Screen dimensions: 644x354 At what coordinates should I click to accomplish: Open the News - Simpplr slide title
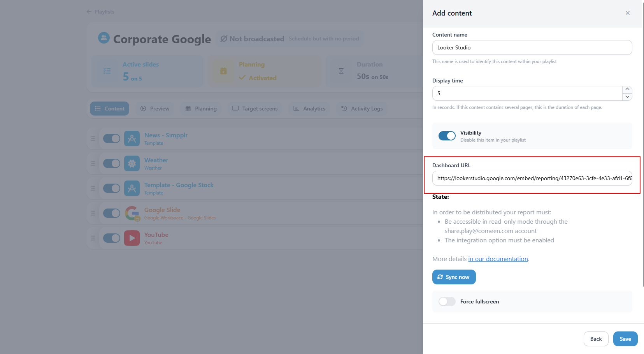166,135
